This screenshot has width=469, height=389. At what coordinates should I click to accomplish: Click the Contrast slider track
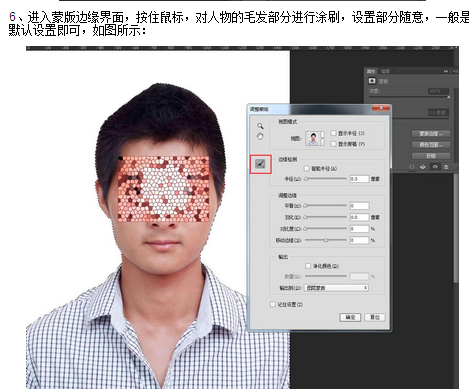click(326, 229)
